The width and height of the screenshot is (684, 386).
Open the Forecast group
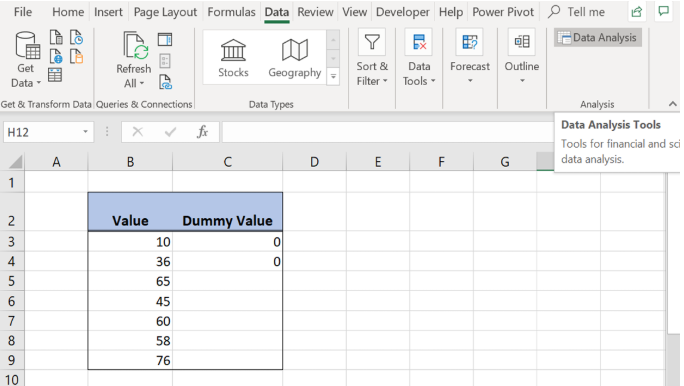[470, 57]
